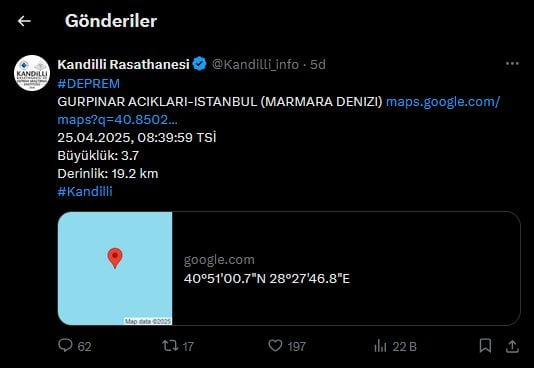Click the blue verified badge

coord(200,64)
